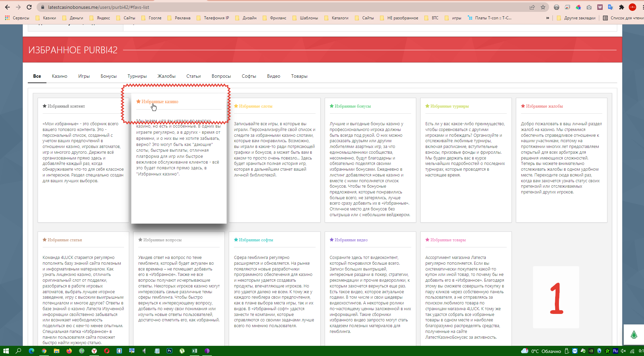The height and width of the screenshot is (356, 644).
Task: Click the camera screenshot extension icon
Action: [x=589, y=7]
